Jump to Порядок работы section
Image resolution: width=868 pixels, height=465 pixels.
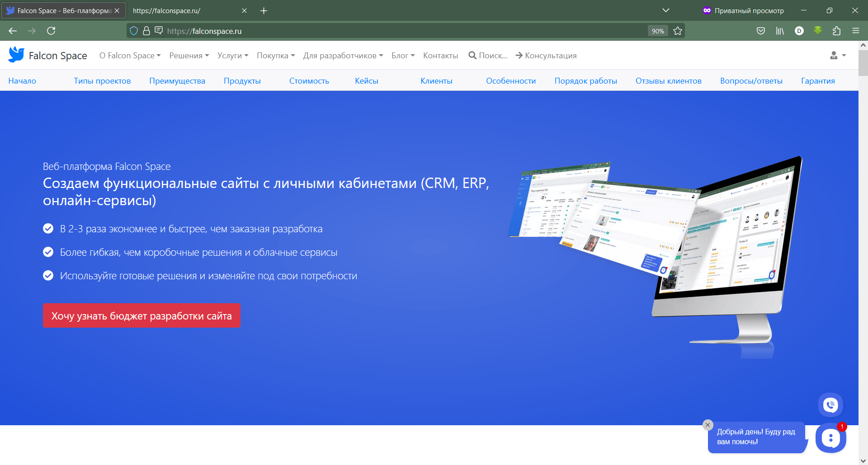click(x=586, y=81)
